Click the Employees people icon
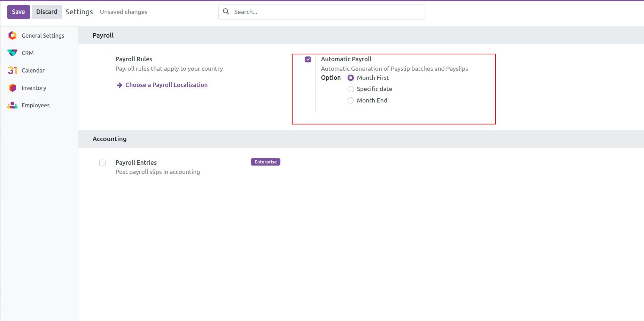Screen dimensions: 644x321 click(x=13, y=105)
